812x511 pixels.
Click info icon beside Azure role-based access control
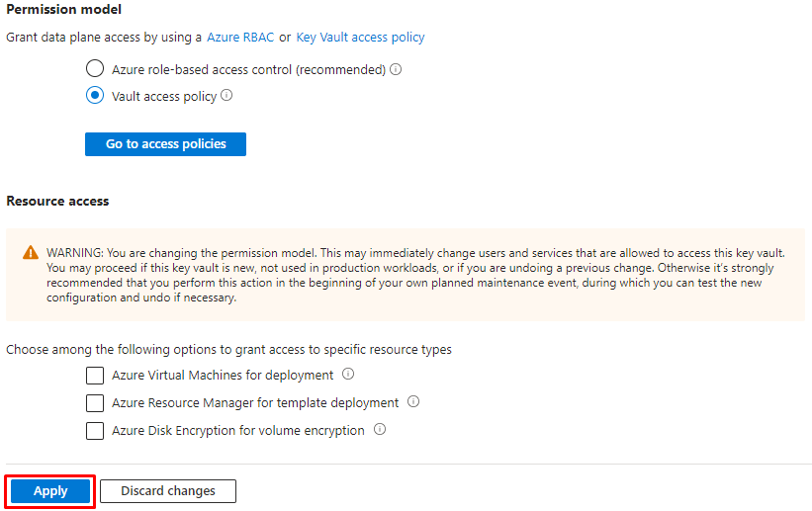pyautogui.click(x=396, y=70)
